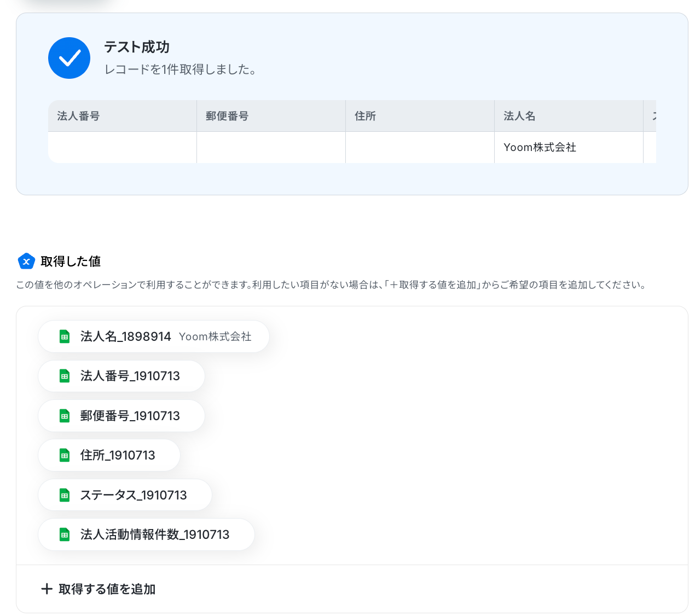The height and width of the screenshot is (616, 695).
Task: Click the sheet icon on 法人活動情報件数_1910713 chip
Action: click(65, 534)
